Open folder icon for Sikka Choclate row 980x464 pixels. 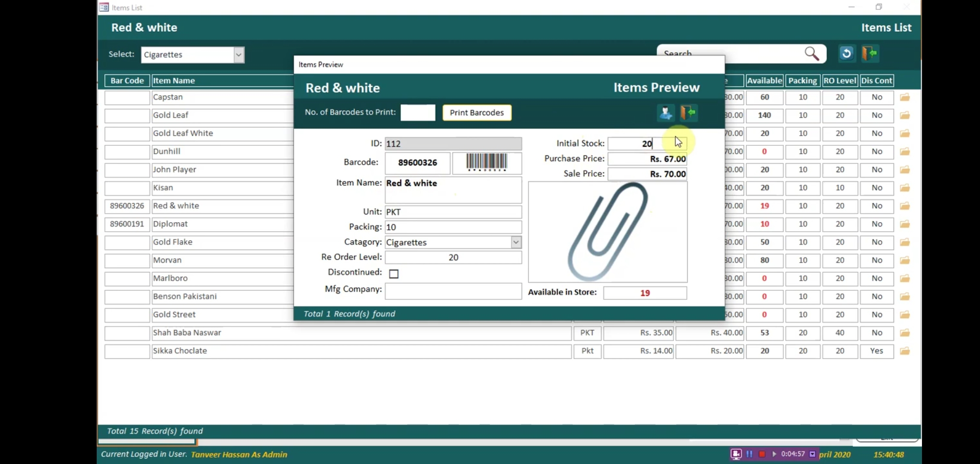click(x=905, y=351)
